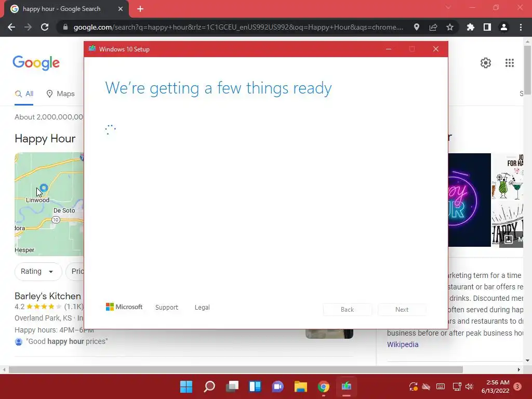Click the location pin icon in address bar
532x399 pixels.
pos(417,27)
